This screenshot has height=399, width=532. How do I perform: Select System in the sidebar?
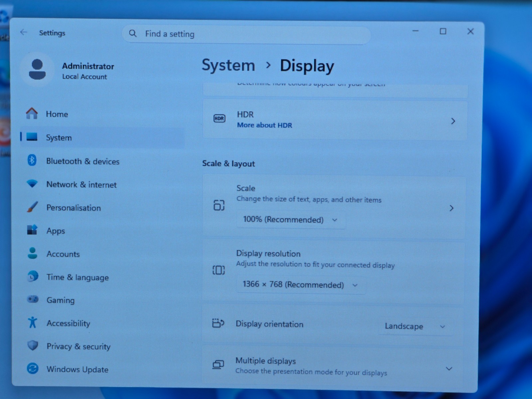pos(101,137)
